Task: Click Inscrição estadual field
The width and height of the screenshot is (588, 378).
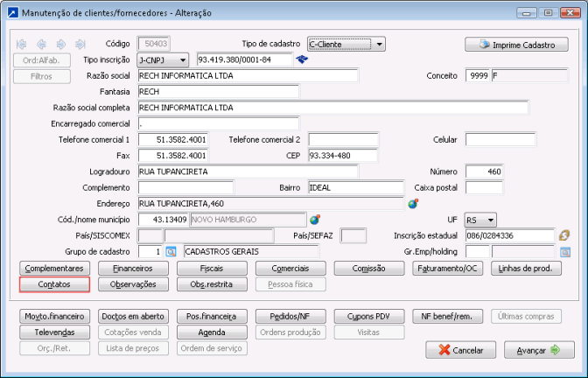Action: tap(510, 235)
